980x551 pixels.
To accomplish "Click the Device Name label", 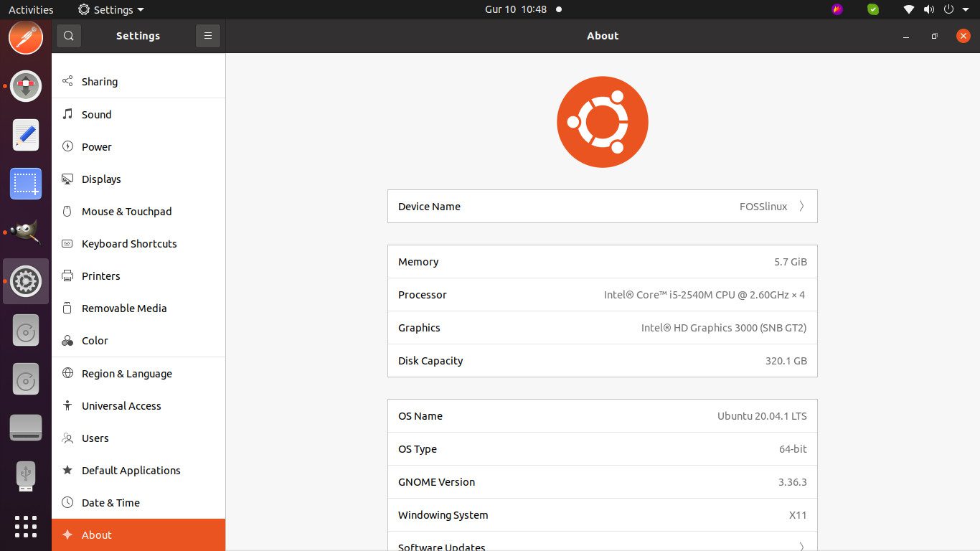I will coord(429,206).
